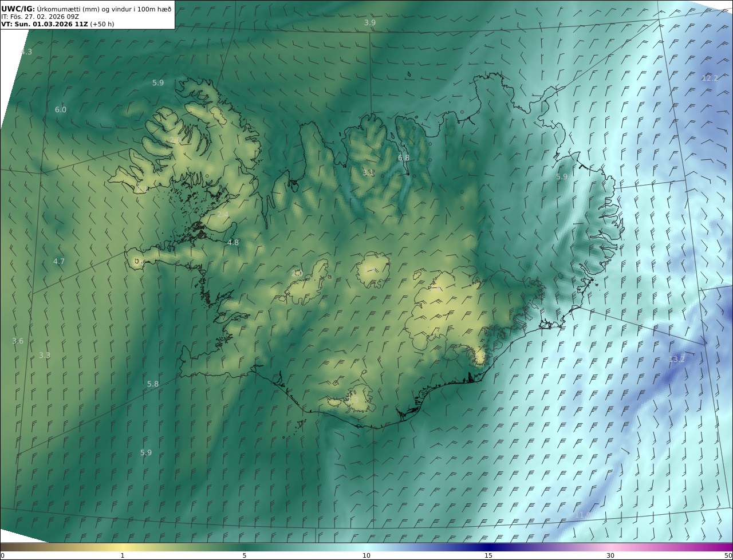Image resolution: width=733 pixels, height=560 pixels.
Task: Click the 13.2 value label
Action: [677, 360]
